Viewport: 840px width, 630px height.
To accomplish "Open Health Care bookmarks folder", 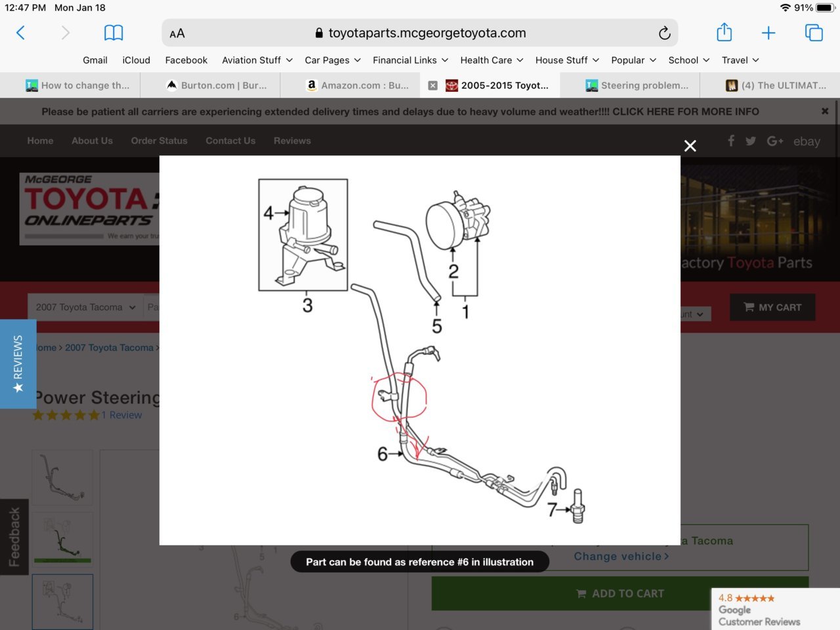I will (492, 60).
